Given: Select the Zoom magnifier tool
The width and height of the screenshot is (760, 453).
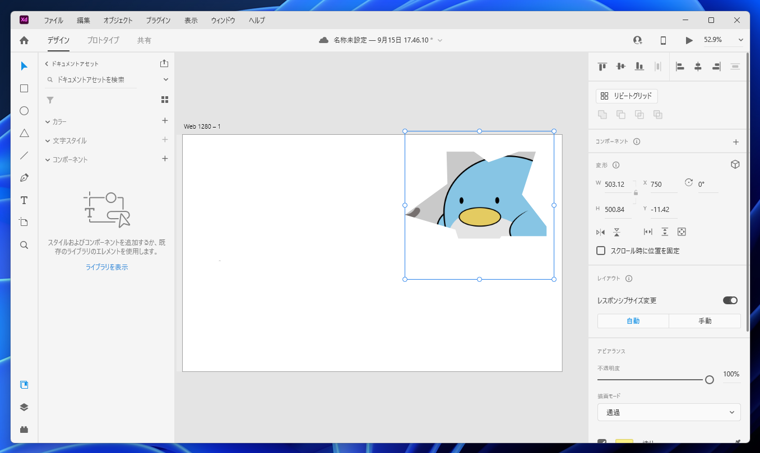Looking at the screenshot, I should 24,245.
